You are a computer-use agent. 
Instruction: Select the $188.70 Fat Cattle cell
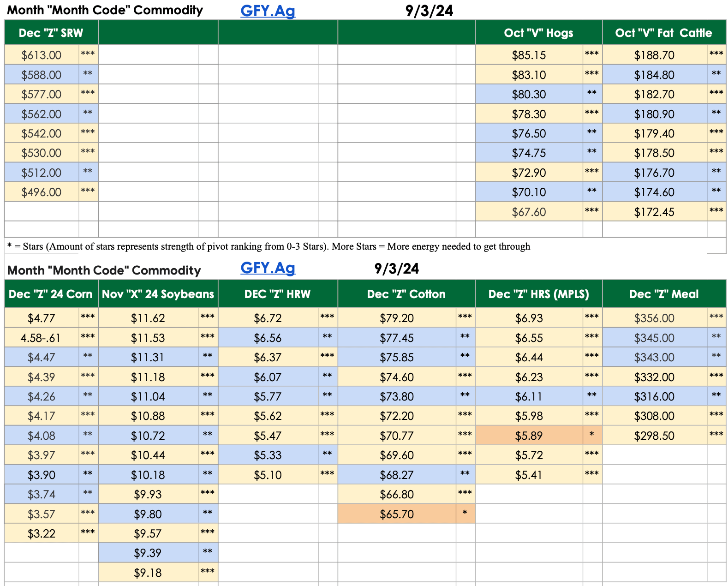click(x=654, y=55)
